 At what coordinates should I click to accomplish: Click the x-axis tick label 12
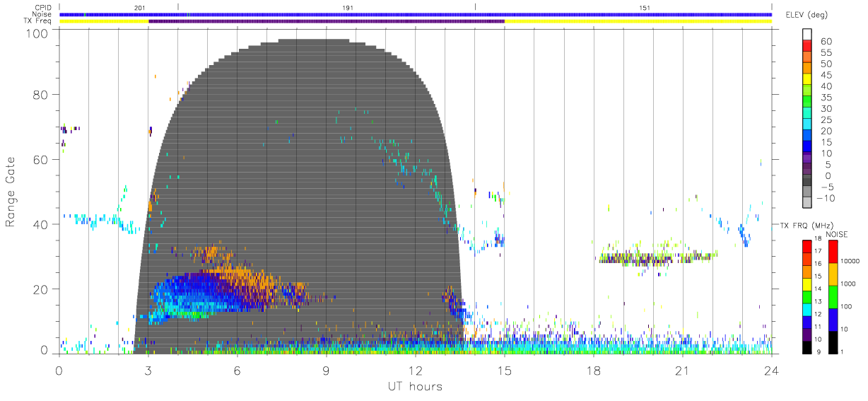click(x=415, y=370)
